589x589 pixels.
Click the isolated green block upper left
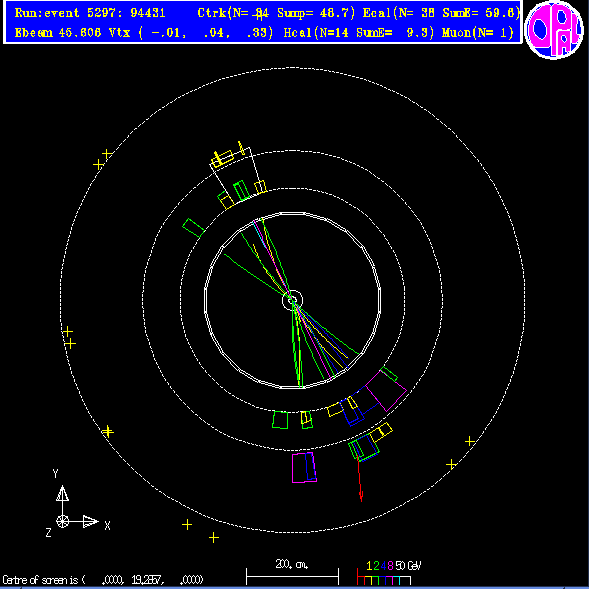click(x=193, y=228)
